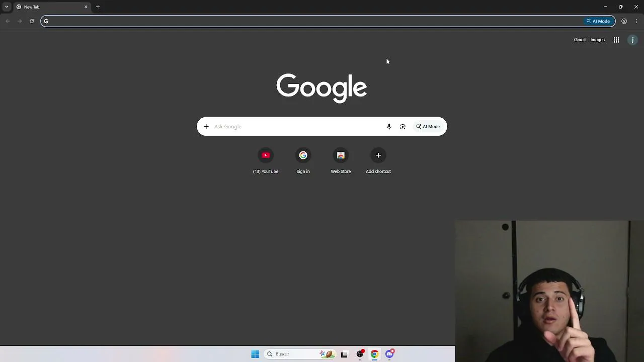Open the tab search dropdown arrow
644x362 pixels.
7,7
